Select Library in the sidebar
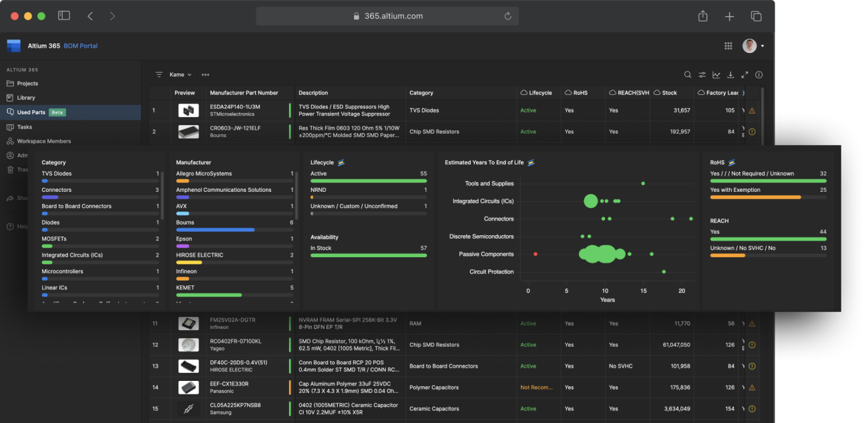868x423 pixels. [x=28, y=98]
